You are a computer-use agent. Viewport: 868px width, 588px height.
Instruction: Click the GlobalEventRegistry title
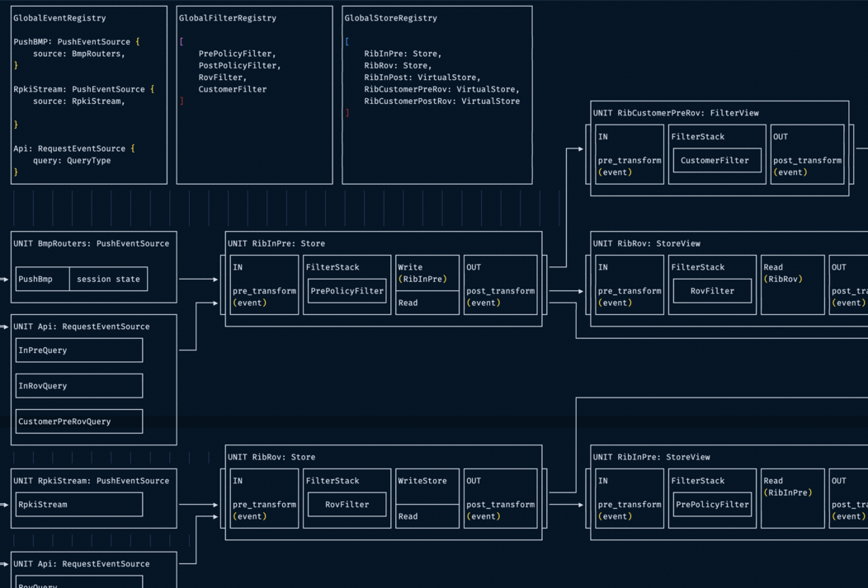click(59, 18)
